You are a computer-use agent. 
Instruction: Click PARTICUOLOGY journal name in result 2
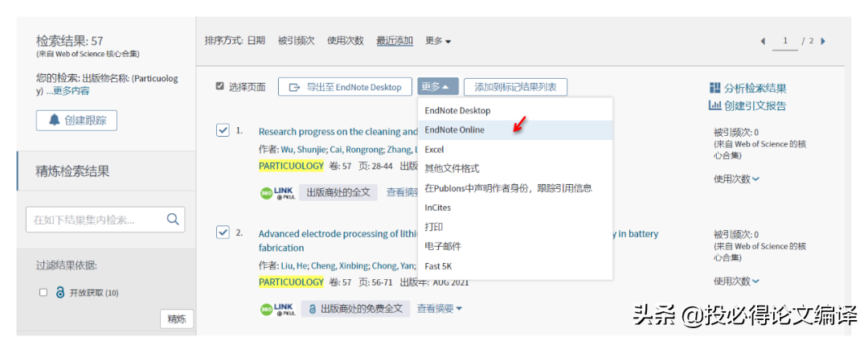coord(291,282)
